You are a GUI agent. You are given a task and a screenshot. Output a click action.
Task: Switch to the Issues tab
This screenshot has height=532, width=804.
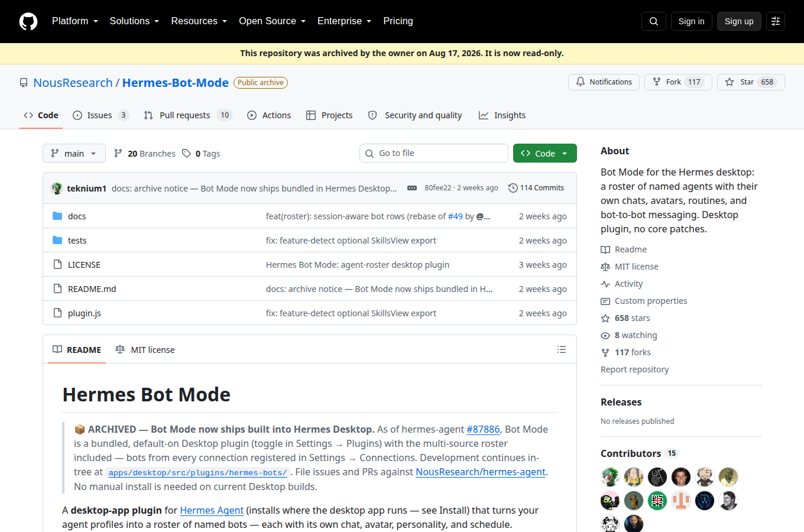coord(100,115)
